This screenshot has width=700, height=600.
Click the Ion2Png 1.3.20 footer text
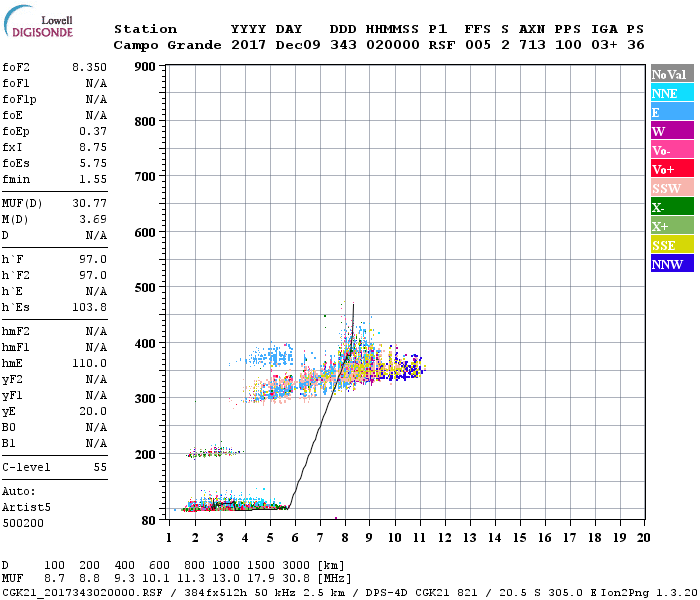pyautogui.click(x=649, y=593)
